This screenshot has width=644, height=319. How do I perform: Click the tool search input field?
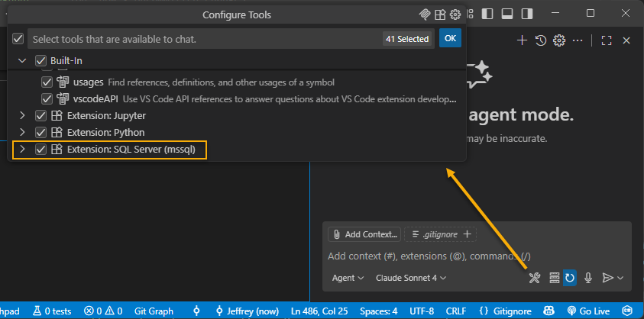[x=202, y=38]
